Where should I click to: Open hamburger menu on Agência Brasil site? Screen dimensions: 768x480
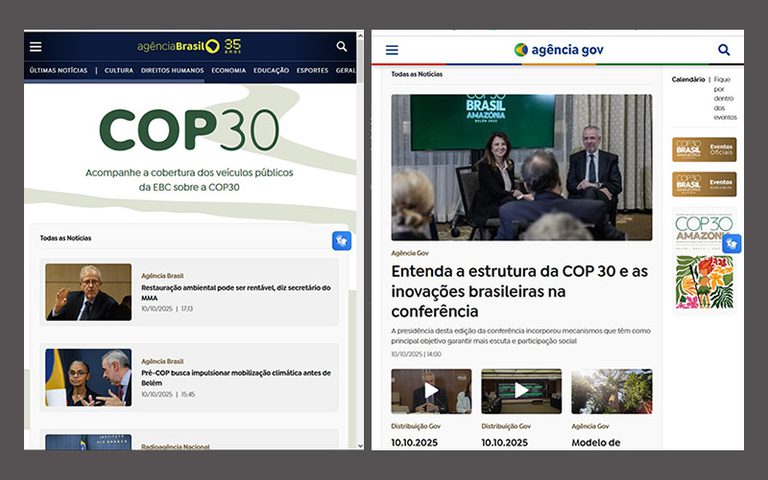pyautogui.click(x=36, y=46)
